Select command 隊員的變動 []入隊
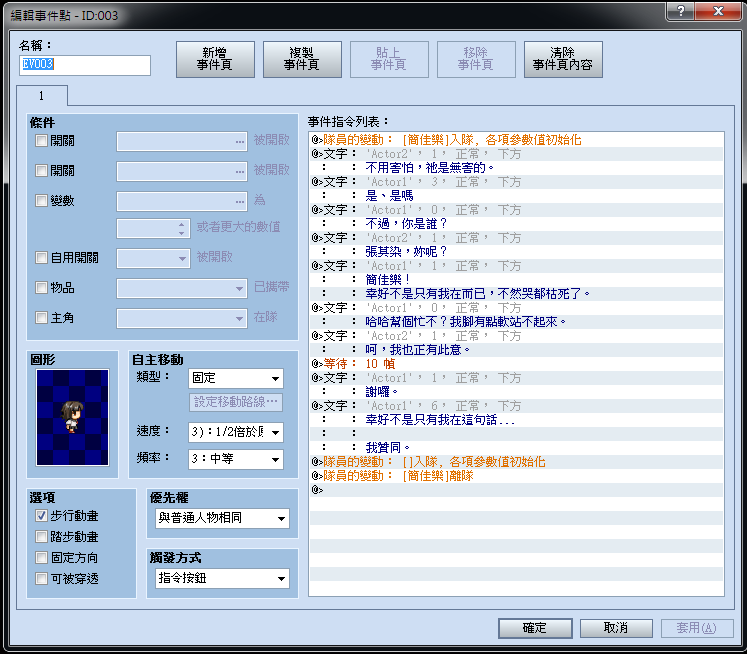The image size is (747, 654). pyautogui.click(x=516, y=462)
